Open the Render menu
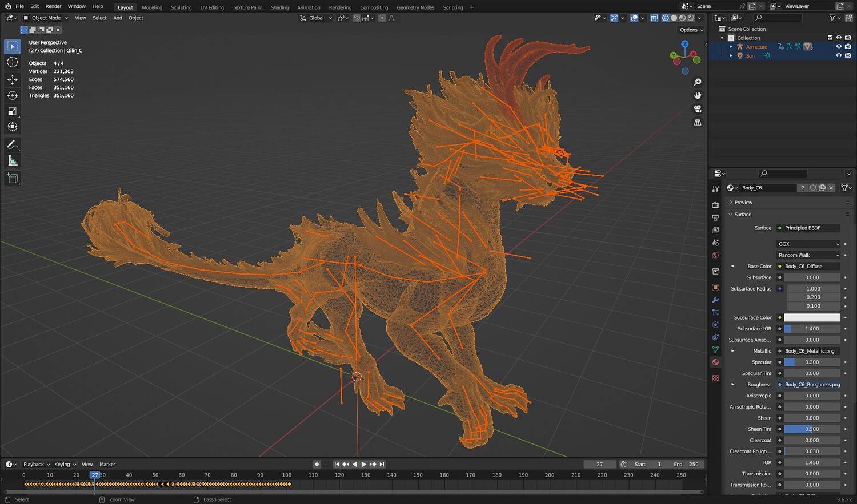Screen dimensions: 857x504 point(53,6)
